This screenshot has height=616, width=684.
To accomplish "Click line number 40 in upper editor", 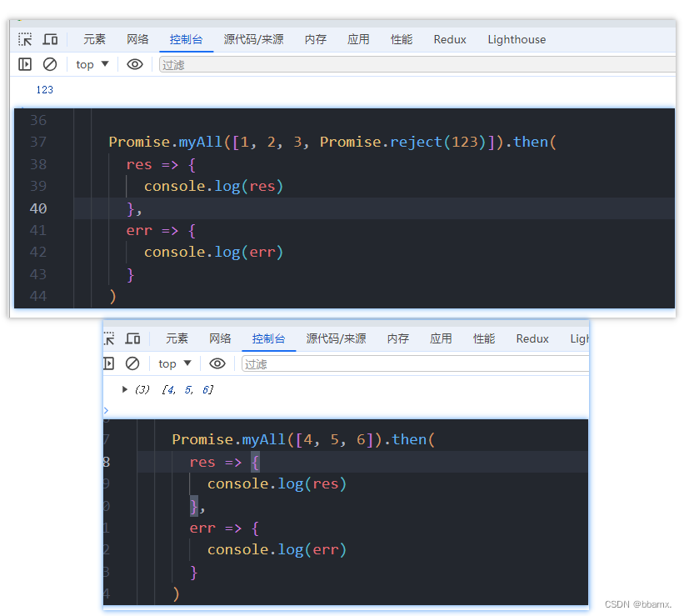I will [38, 208].
